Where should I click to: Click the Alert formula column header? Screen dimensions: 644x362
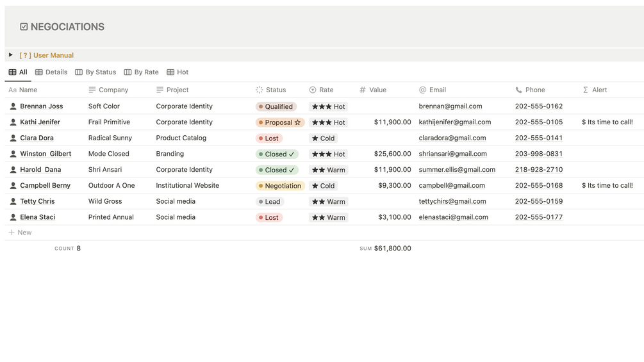pyautogui.click(x=595, y=90)
